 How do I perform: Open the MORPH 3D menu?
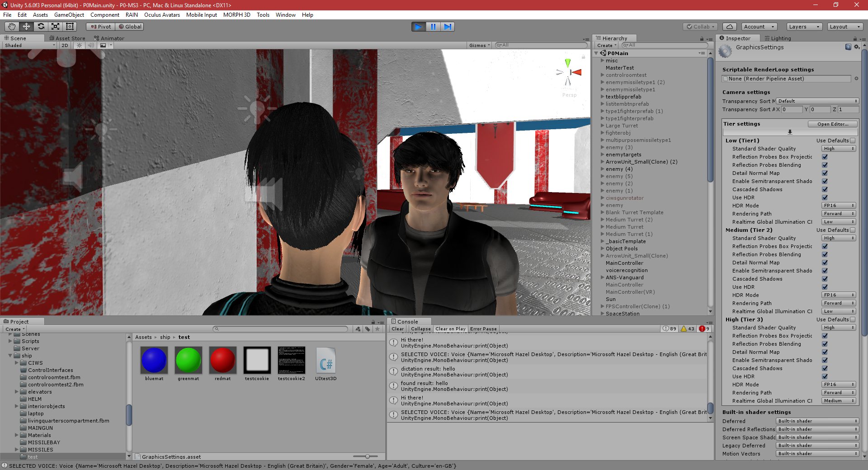pyautogui.click(x=236, y=15)
